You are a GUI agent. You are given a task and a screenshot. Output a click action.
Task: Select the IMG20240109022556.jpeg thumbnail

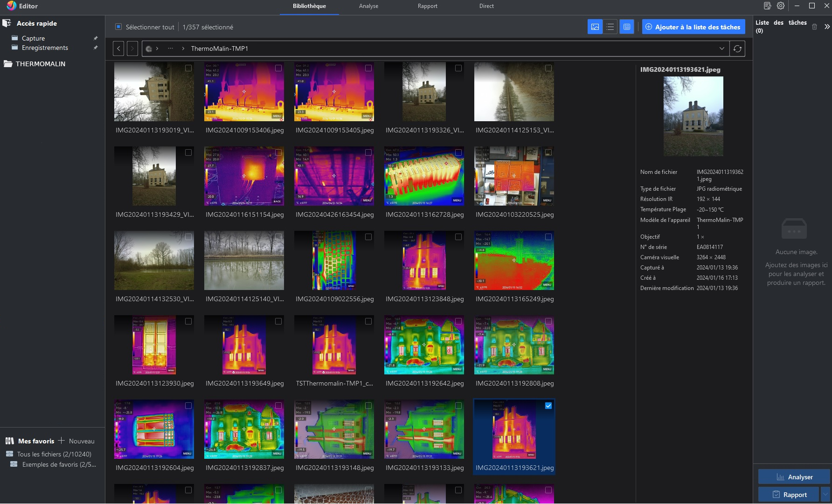click(334, 261)
